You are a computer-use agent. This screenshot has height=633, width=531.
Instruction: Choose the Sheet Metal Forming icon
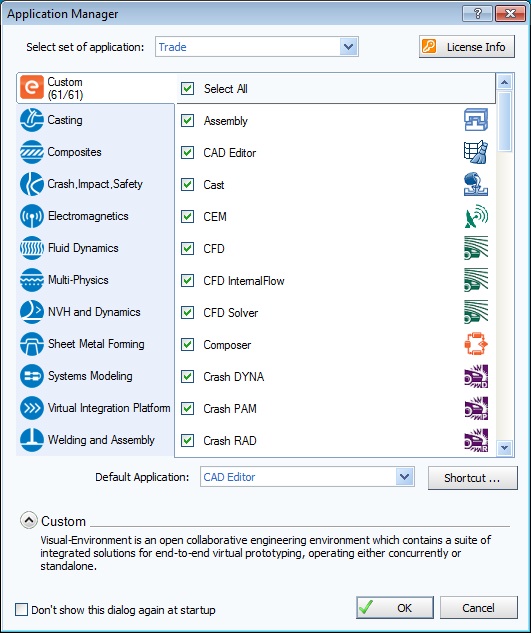click(x=32, y=344)
